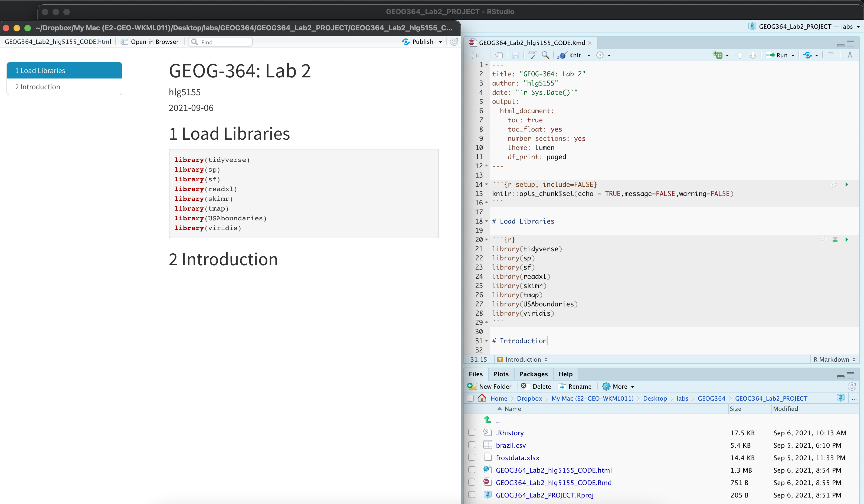Screen dimensions: 864x504
Task: Publish the rendered HTML document
Action: point(421,41)
